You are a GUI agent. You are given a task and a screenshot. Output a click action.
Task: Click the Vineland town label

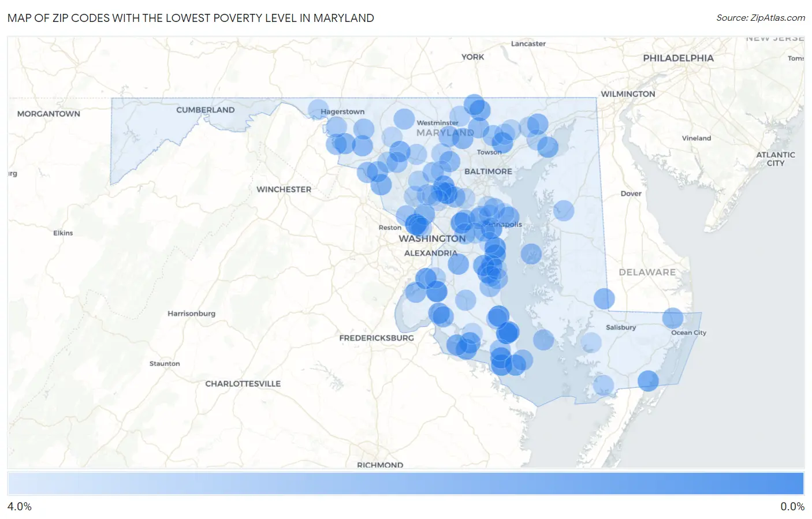[696, 139]
